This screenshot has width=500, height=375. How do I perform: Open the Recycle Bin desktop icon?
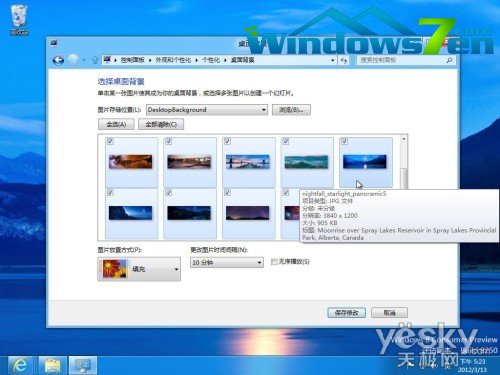19,20
